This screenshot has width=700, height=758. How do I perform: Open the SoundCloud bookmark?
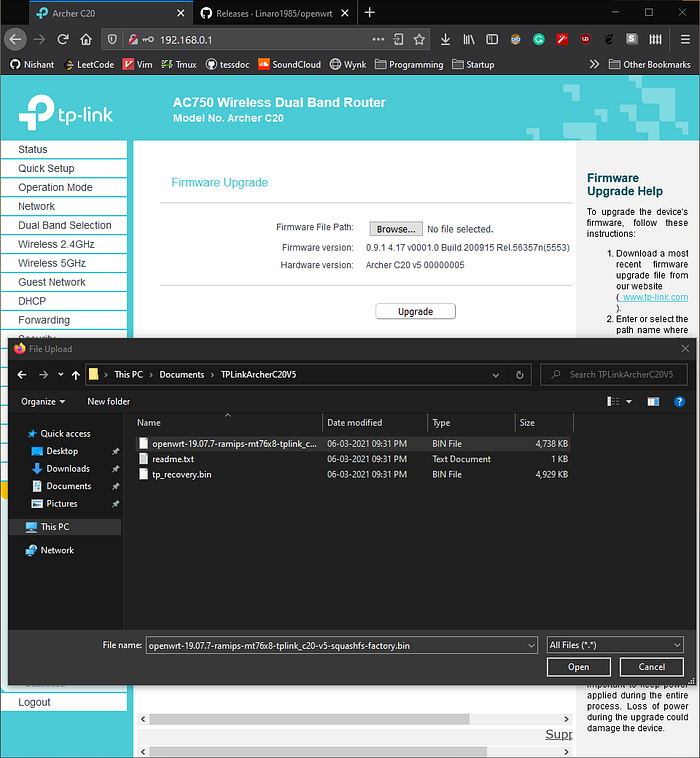tap(290, 64)
